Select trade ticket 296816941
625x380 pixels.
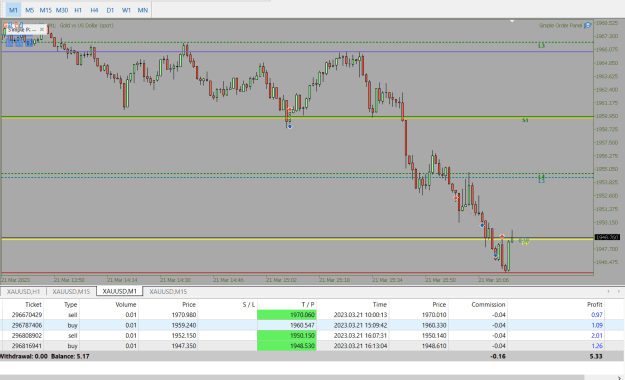pos(27,346)
